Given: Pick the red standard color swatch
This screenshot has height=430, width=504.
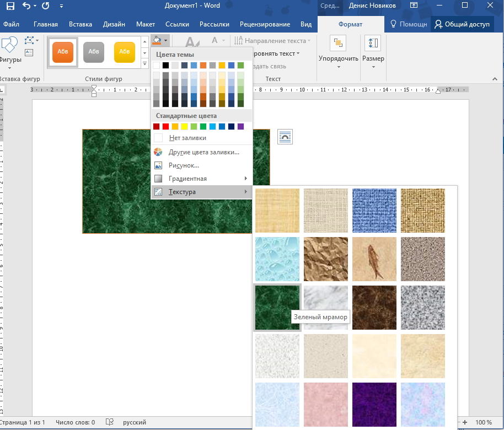Looking at the screenshot, I should coord(166,126).
